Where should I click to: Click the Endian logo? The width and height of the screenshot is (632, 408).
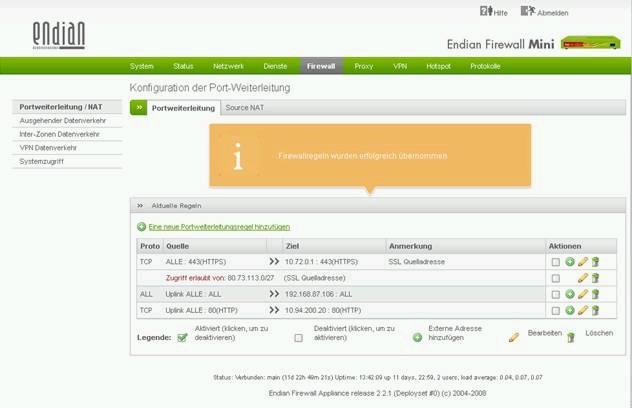pyautogui.click(x=58, y=34)
